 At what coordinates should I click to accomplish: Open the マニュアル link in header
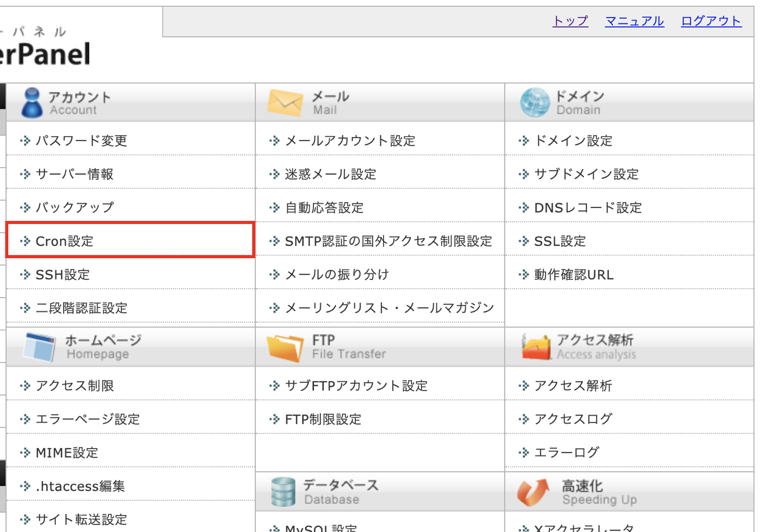(634, 21)
